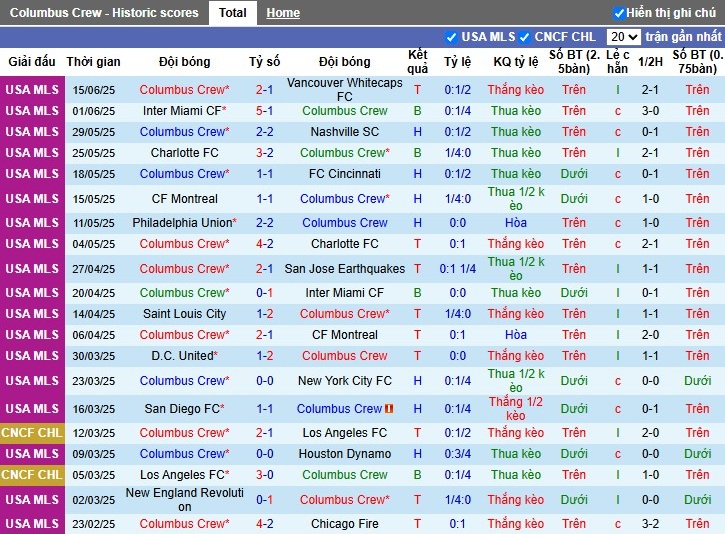Open the New York City FC team link
725x534 pixels.
pos(344,381)
